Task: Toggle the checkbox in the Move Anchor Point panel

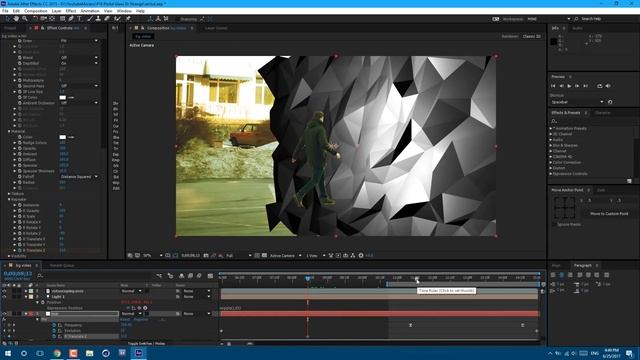Action: tap(554, 224)
